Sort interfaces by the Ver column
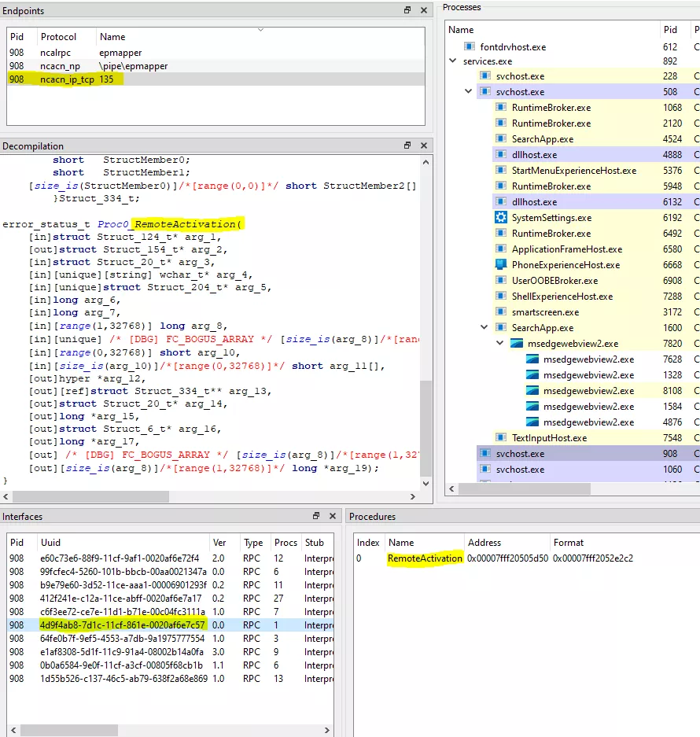The width and height of the screenshot is (700, 737). point(225,543)
